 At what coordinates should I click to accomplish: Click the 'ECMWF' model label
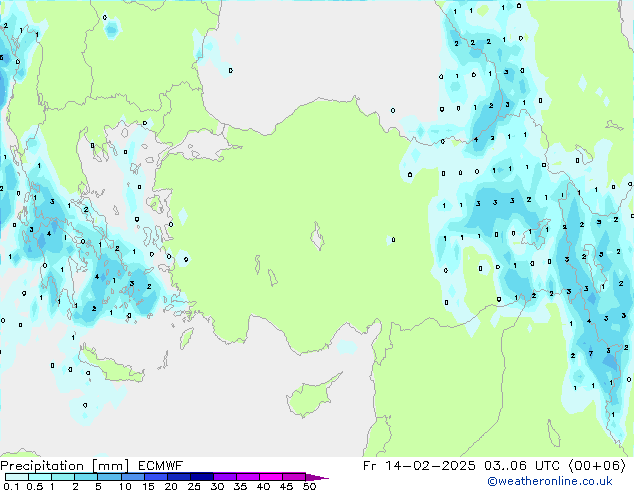click(x=161, y=466)
